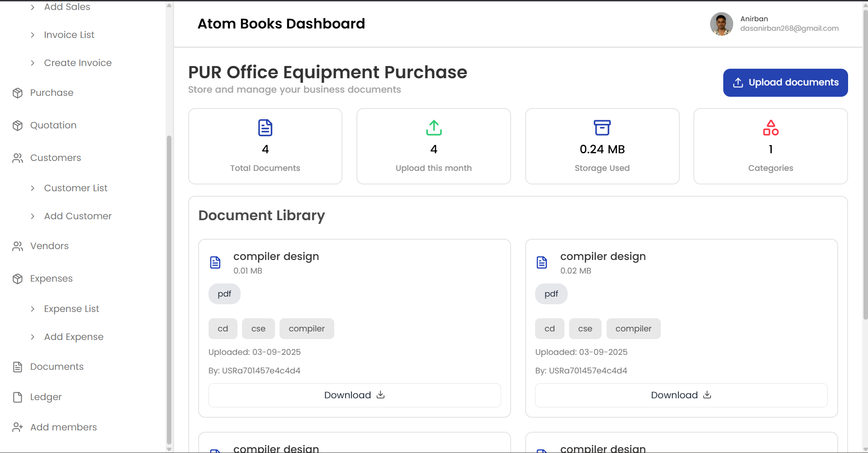
Task: Click the Storage Used archive icon
Action: tap(602, 128)
